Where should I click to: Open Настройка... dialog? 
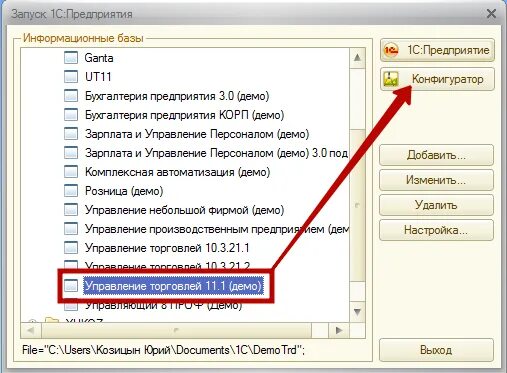436,230
